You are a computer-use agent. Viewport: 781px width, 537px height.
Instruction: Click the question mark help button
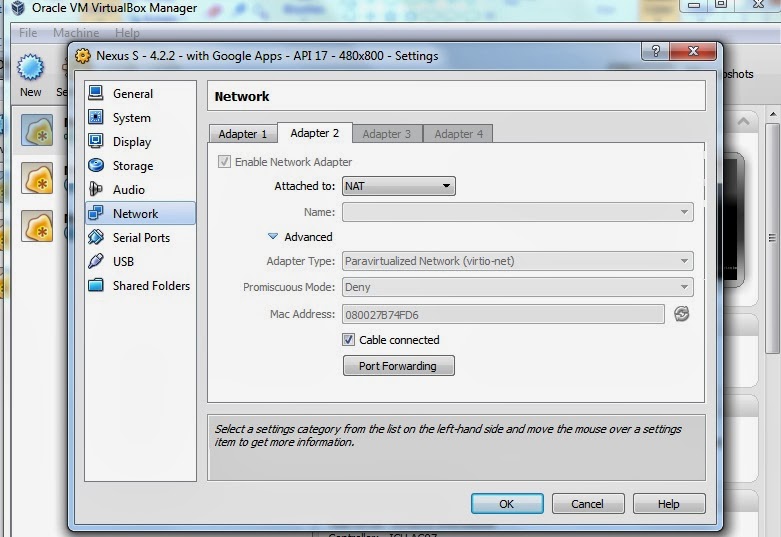coord(655,51)
